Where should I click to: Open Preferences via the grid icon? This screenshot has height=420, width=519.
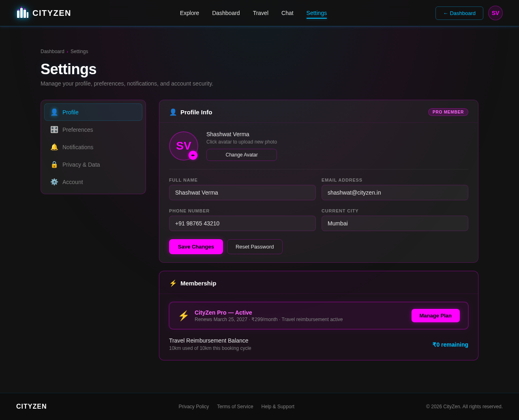pos(54,129)
